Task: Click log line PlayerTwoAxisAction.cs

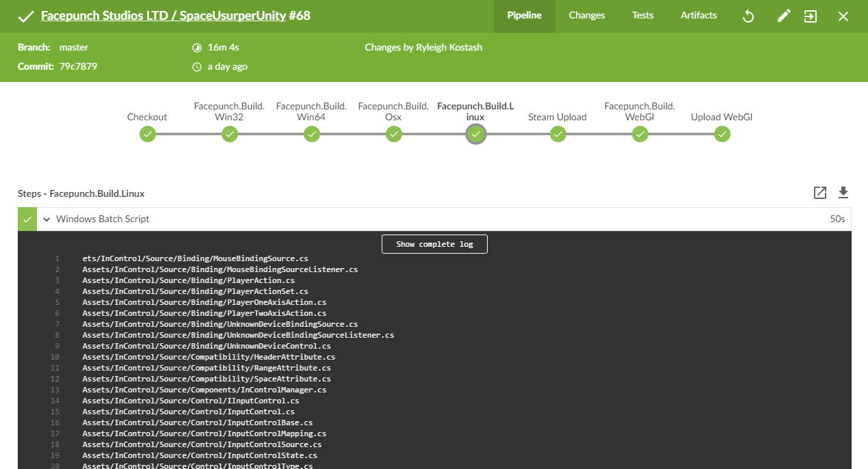Action: (x=205, y=313)
